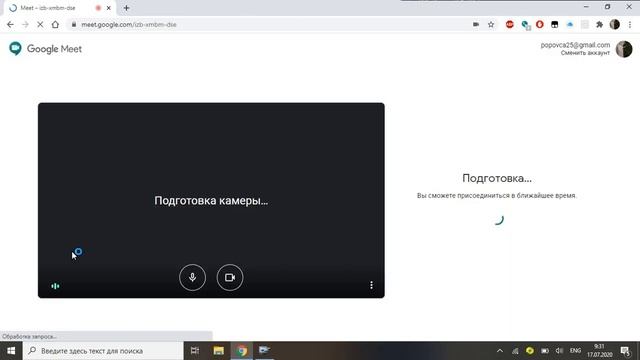
Task: Open the volume tray icon
Action: pos(560,351)
